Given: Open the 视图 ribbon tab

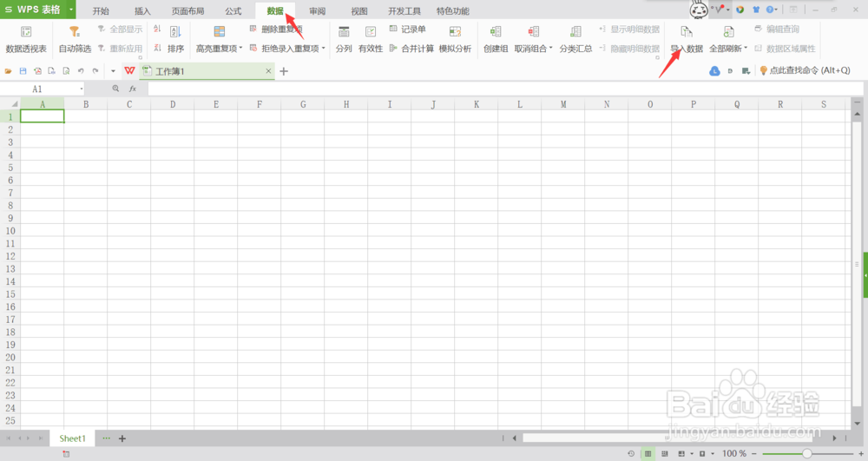Looking at the screenshot, I should point(359,11).
